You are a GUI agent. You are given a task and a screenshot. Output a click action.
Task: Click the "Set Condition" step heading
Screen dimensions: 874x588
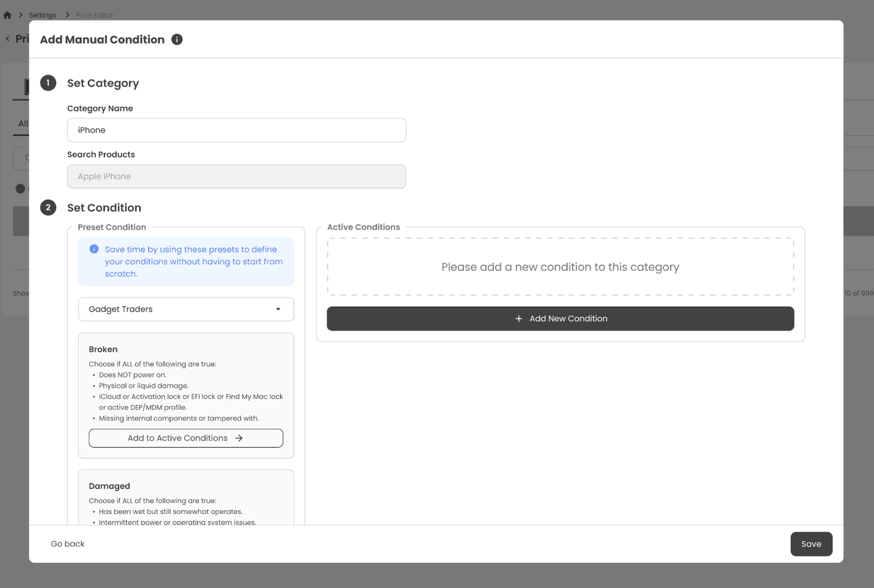[104, 207]
